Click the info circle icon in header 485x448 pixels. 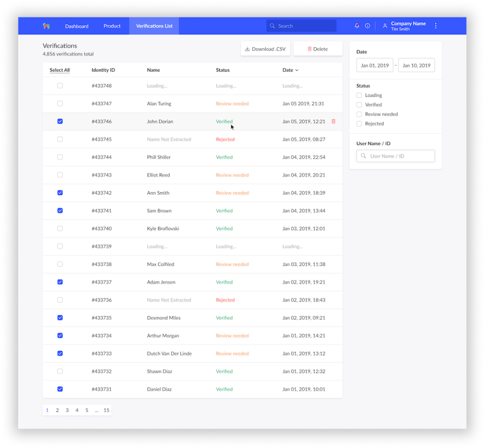coord(367,26)
